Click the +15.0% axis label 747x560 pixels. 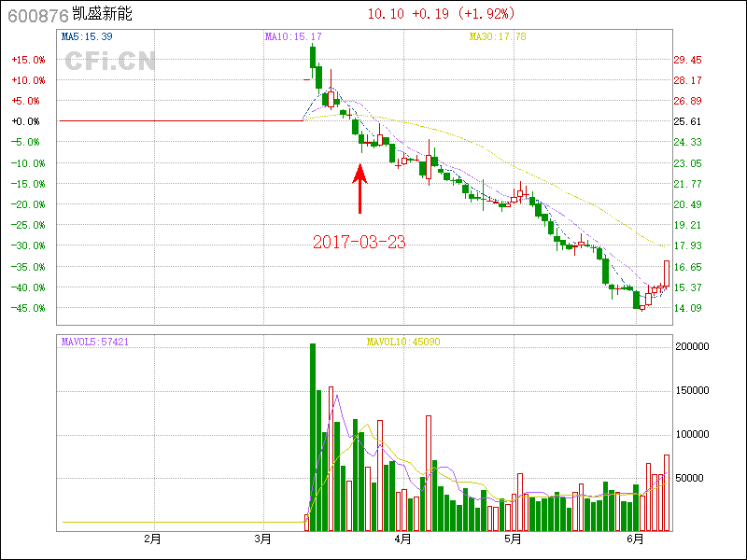pyautogui.click(x=28, y=60)
